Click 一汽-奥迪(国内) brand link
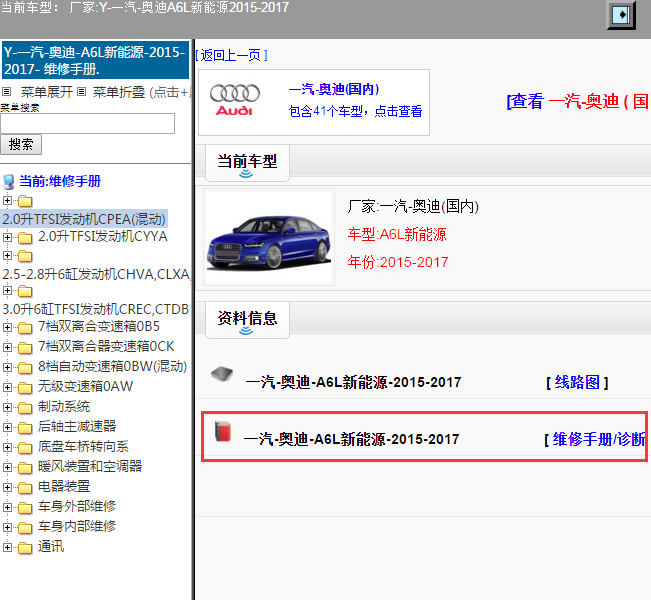This screenshot has height=600, width=651. point(334,89)
